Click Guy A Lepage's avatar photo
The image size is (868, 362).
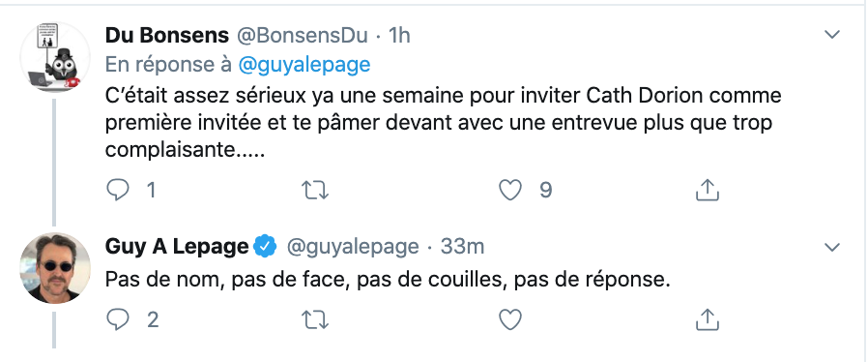(x=55, y=268)
